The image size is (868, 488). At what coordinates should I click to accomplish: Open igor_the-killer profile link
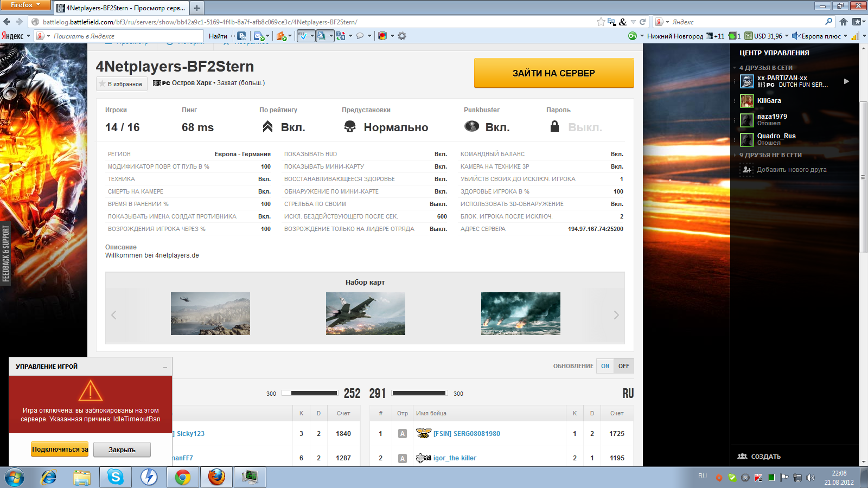(x=455, y=458)
